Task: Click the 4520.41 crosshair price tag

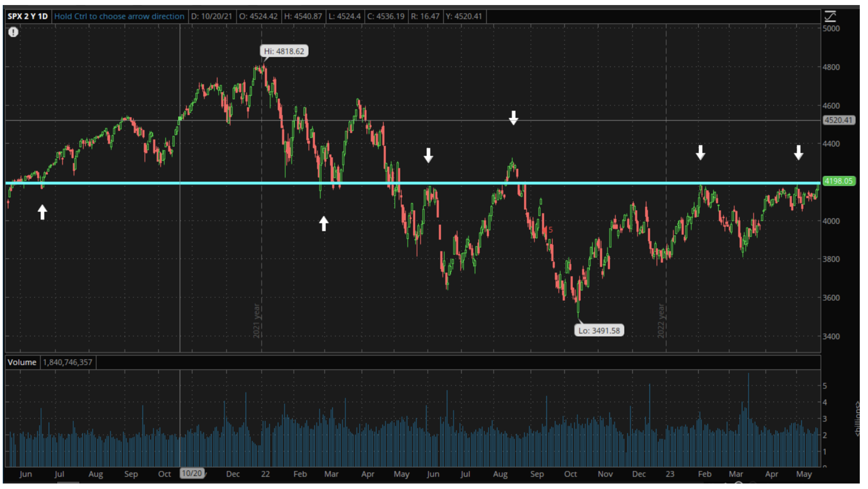Action: pos(838,120)
